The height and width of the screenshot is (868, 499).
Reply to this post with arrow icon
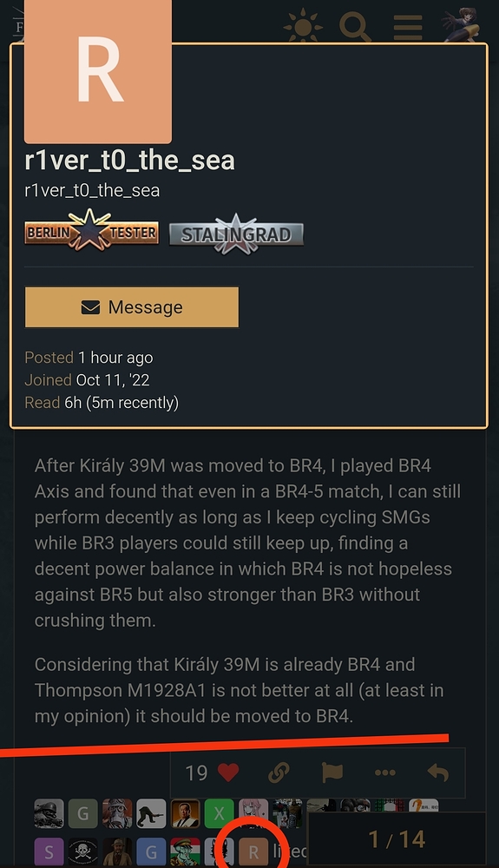pos(438,773)
